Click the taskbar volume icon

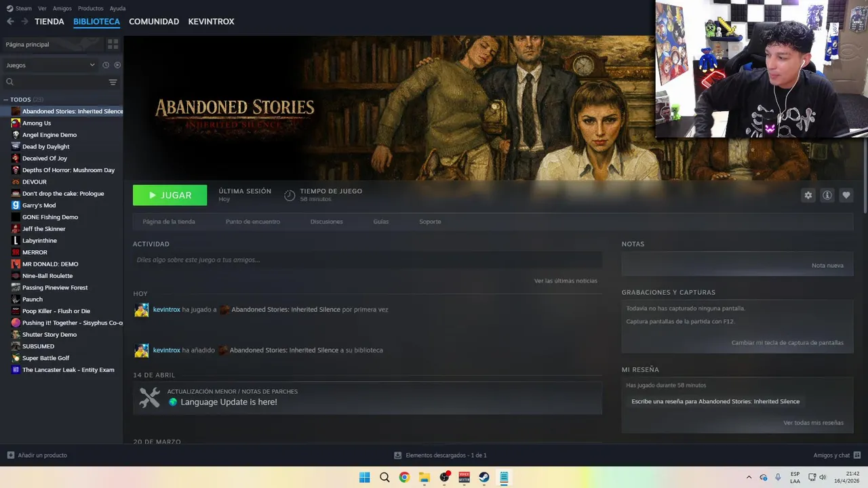point(823,477)
